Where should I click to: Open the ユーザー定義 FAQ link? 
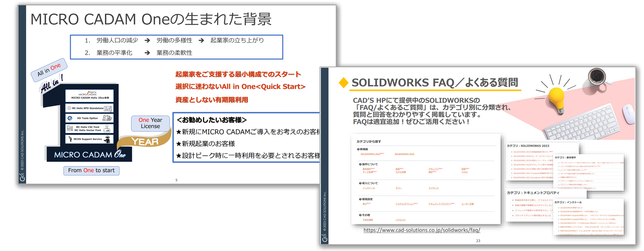click(x=467, y=204)
